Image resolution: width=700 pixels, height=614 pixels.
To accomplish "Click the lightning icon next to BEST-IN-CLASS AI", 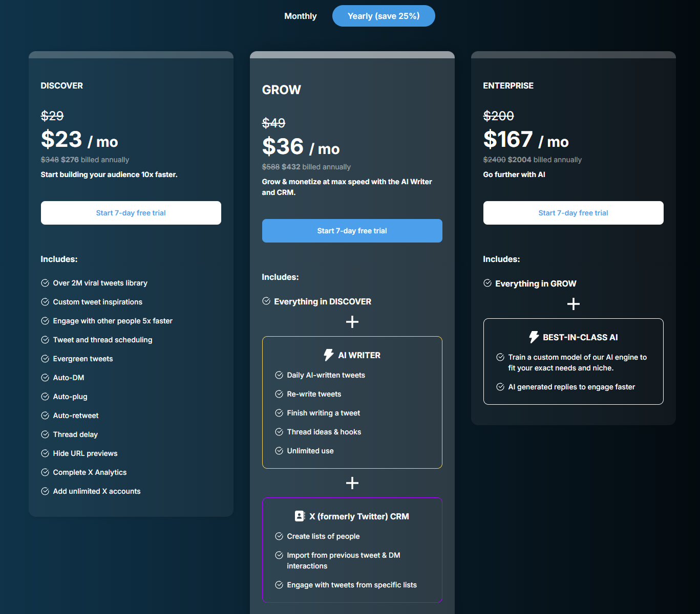I will pos(533,337).
